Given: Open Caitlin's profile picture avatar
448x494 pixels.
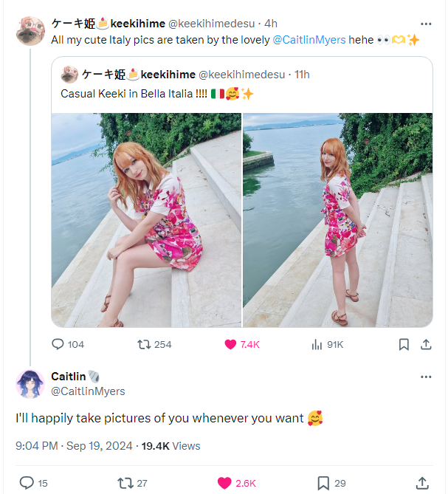Looking at the screenshot, I should click(x=30, y=384).
